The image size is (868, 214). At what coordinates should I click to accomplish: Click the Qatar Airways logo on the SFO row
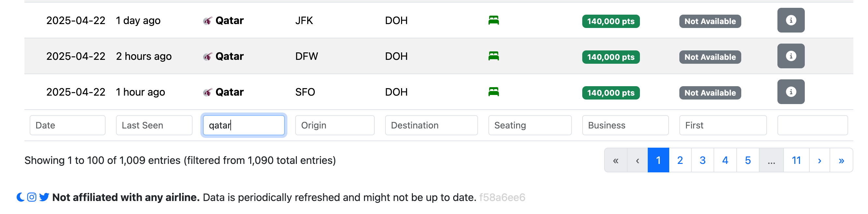(x=208, y=91)
